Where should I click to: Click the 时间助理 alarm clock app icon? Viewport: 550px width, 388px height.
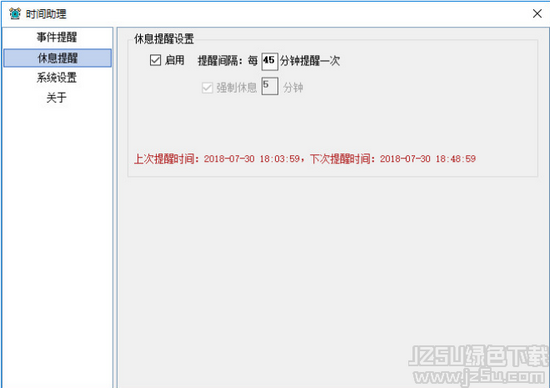(x=15, y=14)
